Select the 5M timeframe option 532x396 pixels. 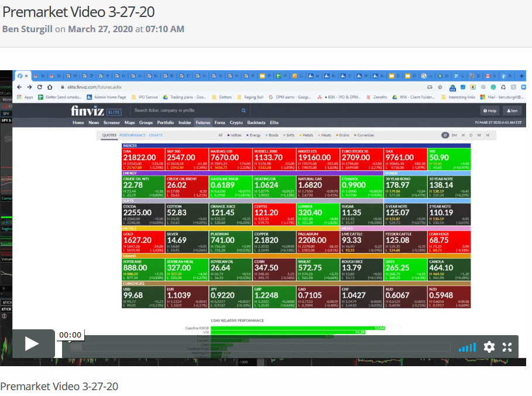point(454,135)
